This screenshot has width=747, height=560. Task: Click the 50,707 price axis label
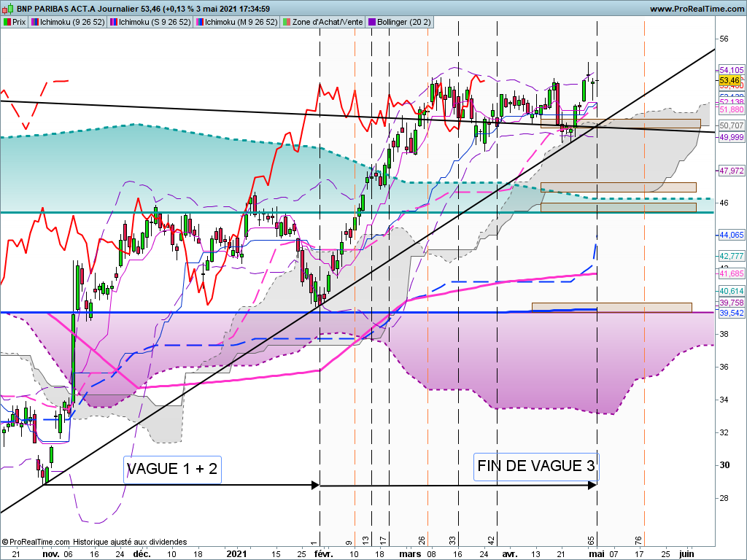pos(731,125)
